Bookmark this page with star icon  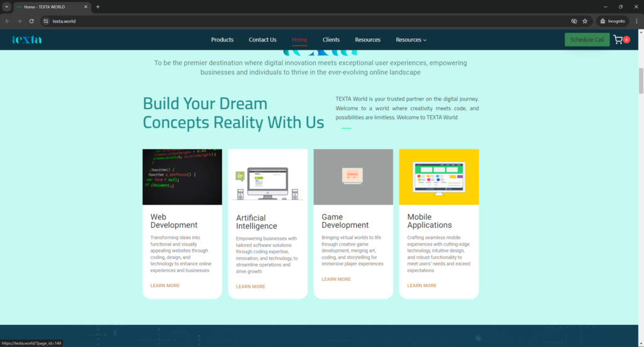click(x=585, y=21)
